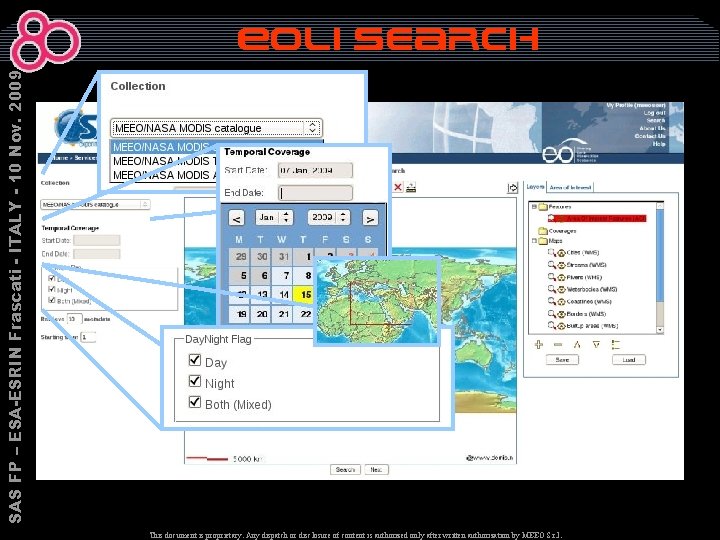This screenshot has height=540, width=720.
Task: Click the zoom icon for Borders (WMS) layer
Action: [x=551, y=314]
